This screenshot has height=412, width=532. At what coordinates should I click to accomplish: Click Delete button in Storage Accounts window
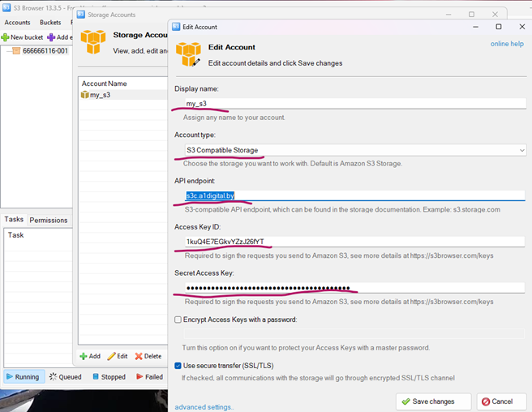click(x=148, y=356)
